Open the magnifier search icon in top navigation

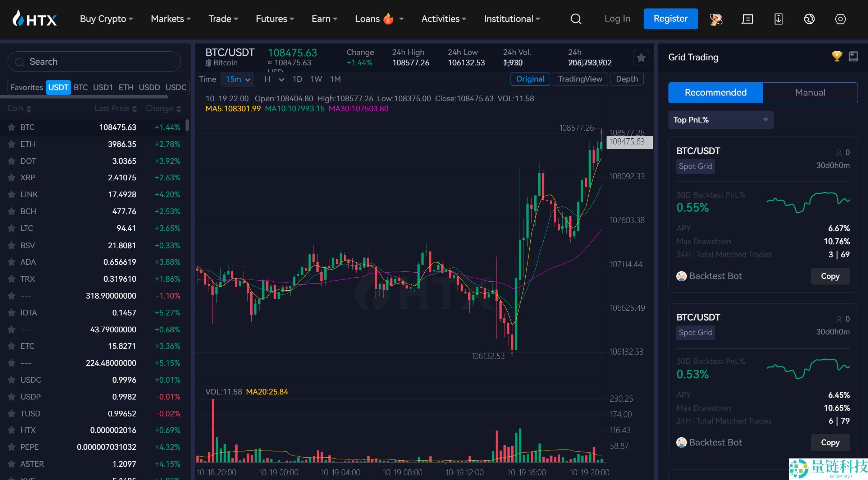576,19
